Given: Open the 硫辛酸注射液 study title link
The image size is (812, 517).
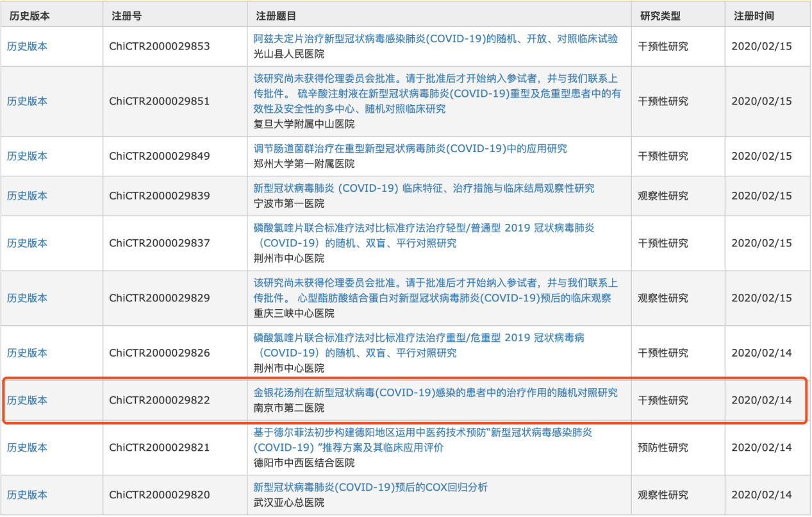Looking at the screenshot, I should 436,94.
